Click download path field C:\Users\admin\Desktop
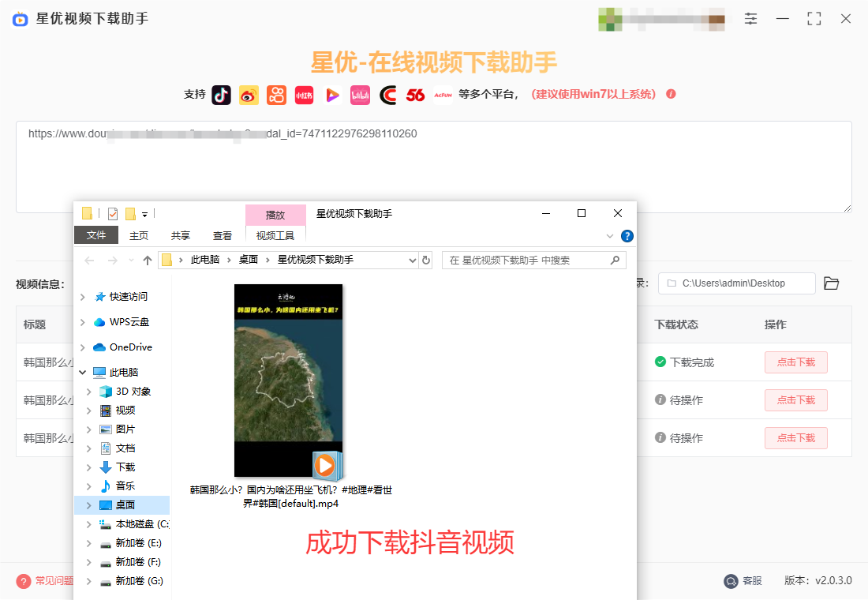Image resolution: width=868 pixels, height=600 pixels. pyautogui.click(x=737, y=283)
